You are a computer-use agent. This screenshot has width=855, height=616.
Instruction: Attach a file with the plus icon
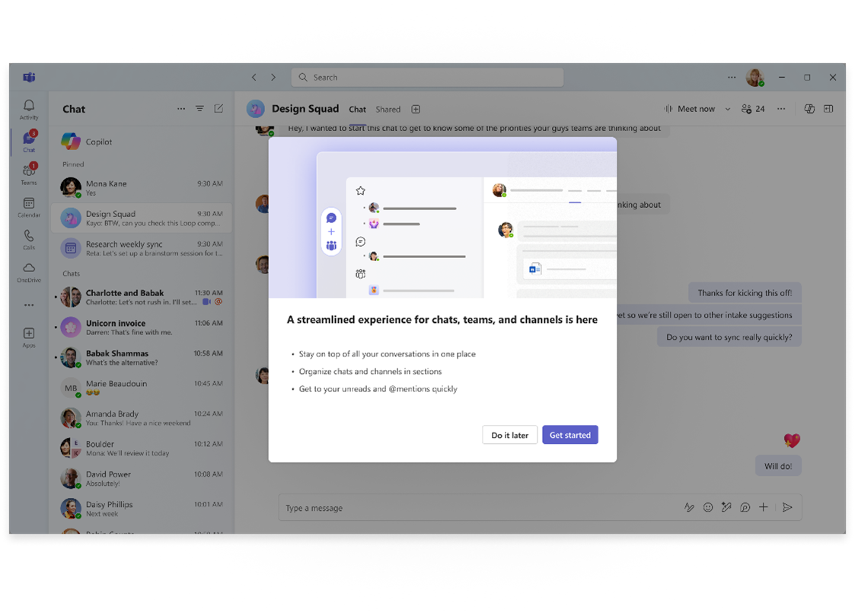click(764, 507)
